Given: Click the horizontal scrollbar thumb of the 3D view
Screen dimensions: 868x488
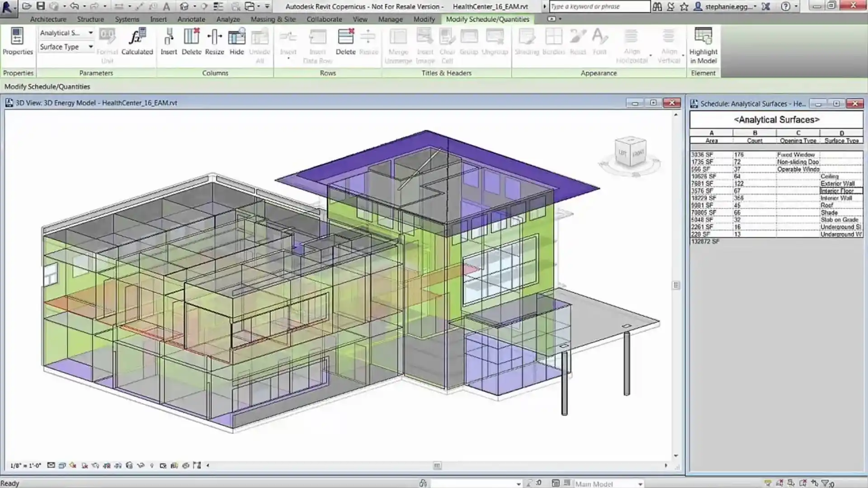Looking at the screenshot, I should (437, 465).
